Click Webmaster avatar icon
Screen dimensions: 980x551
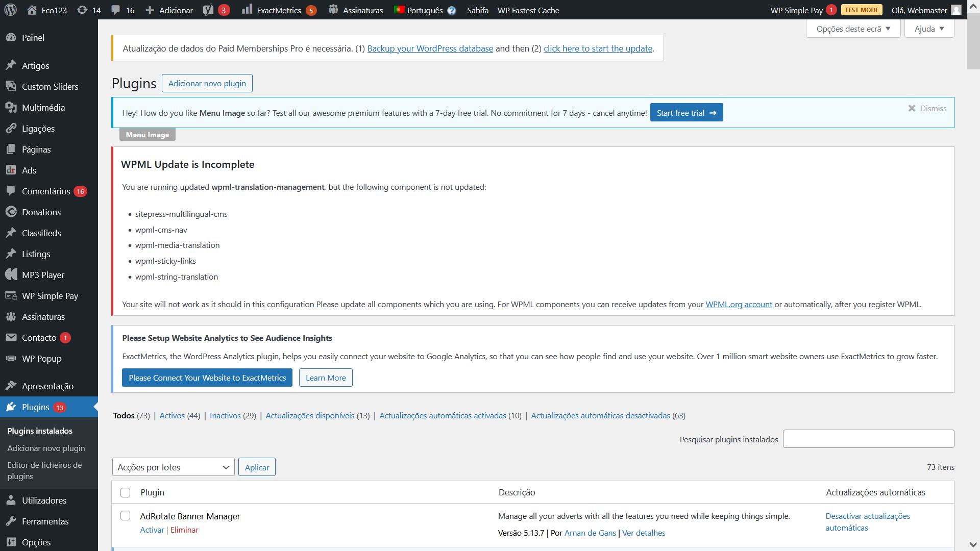tap(957, 10)
